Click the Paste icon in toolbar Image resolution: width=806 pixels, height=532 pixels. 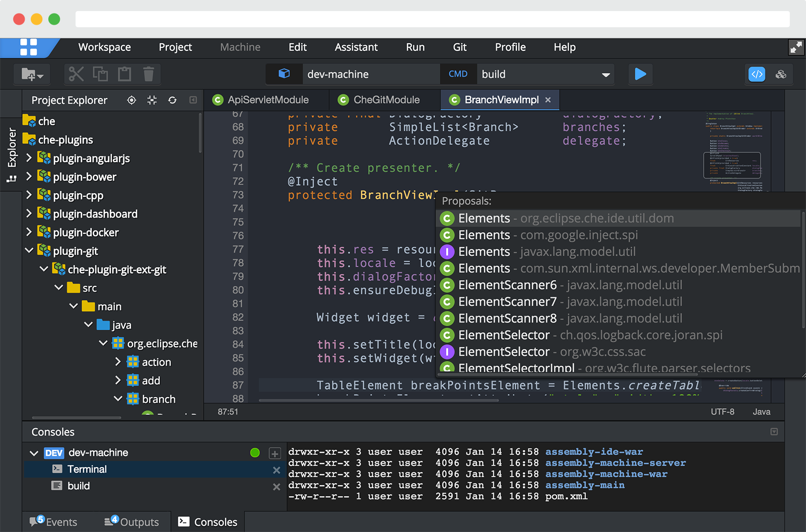tap(124, 74)
